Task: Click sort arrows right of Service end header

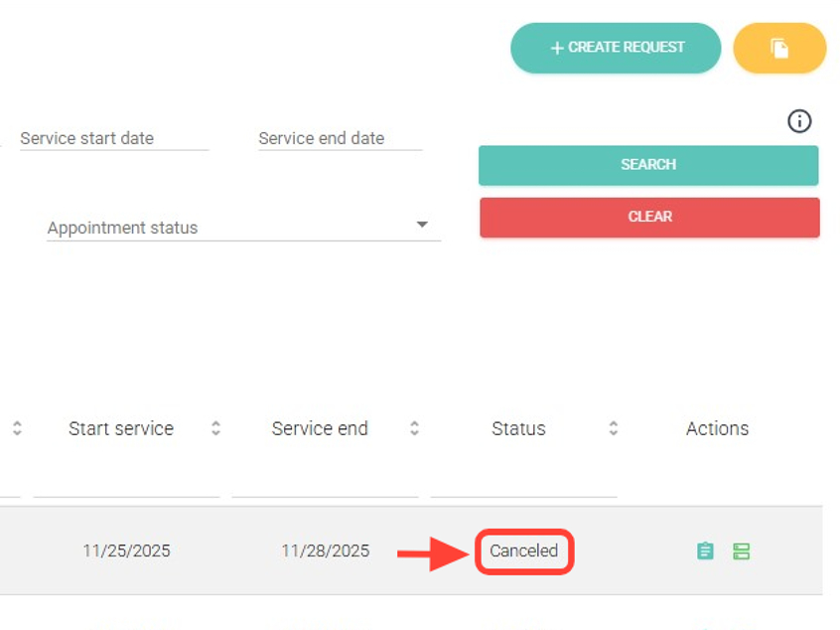Action: tap(414, 428)
